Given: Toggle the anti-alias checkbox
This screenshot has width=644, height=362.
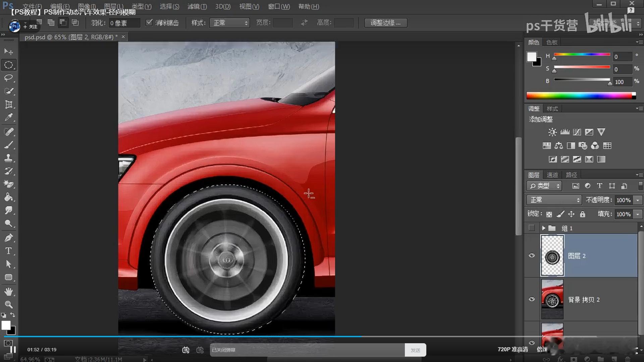Looking at the screenshot, I should tap(149, 22).
